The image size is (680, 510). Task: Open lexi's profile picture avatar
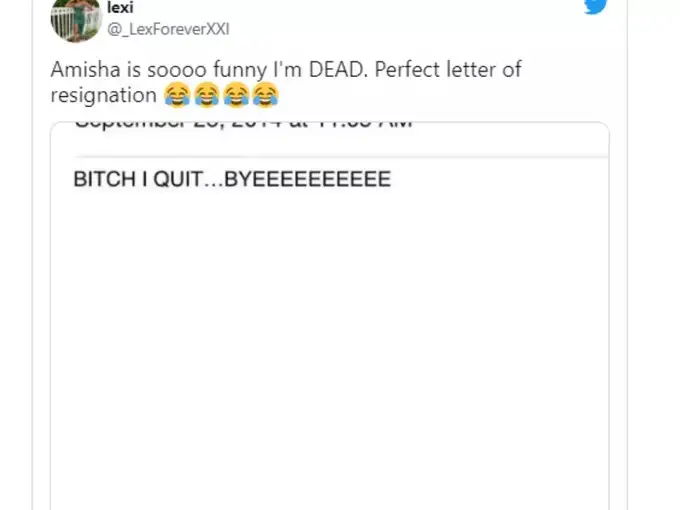point(76,20)
